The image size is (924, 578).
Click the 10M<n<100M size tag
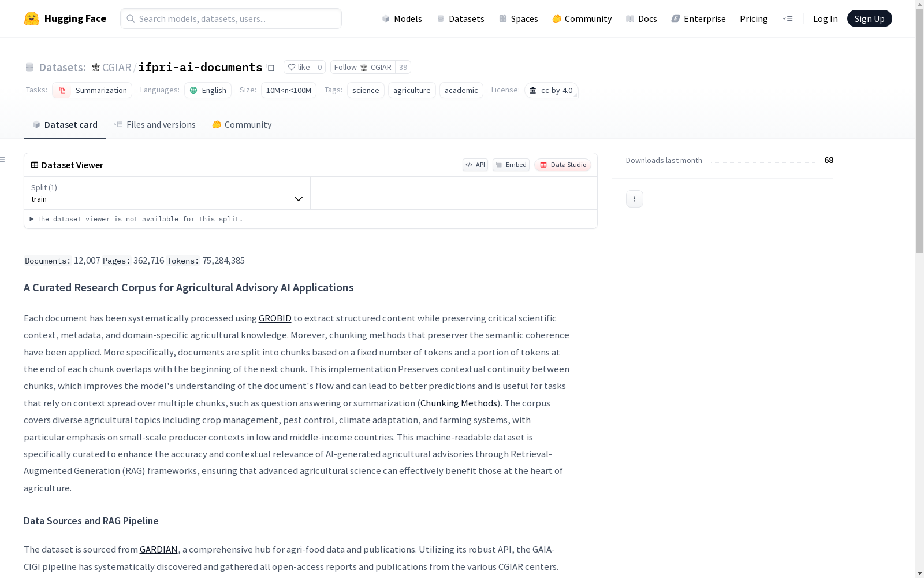(289, 90)
